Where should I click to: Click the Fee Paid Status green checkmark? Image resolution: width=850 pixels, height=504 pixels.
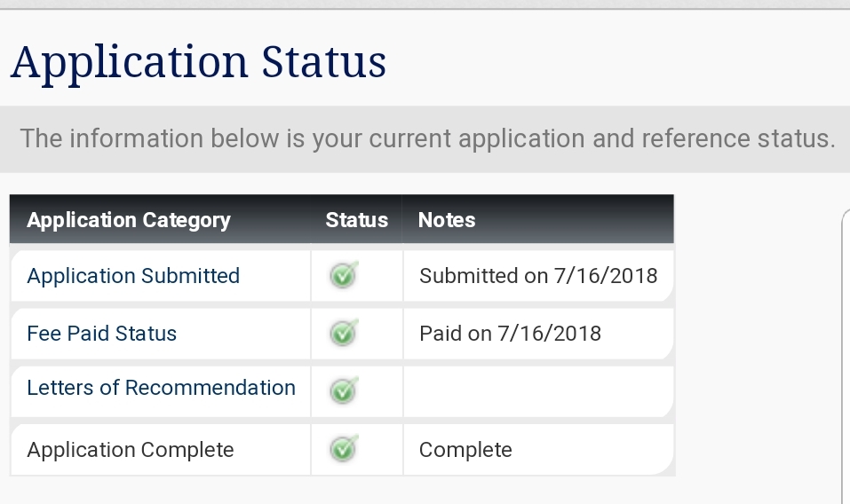click(345, 333)
